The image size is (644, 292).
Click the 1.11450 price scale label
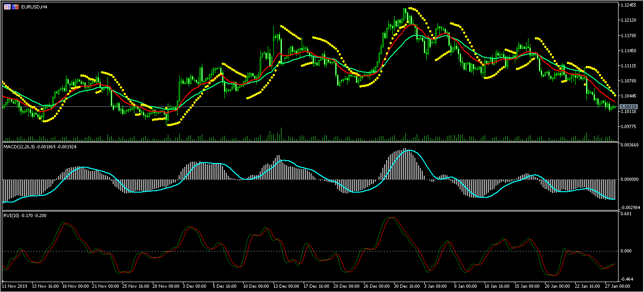629,50
